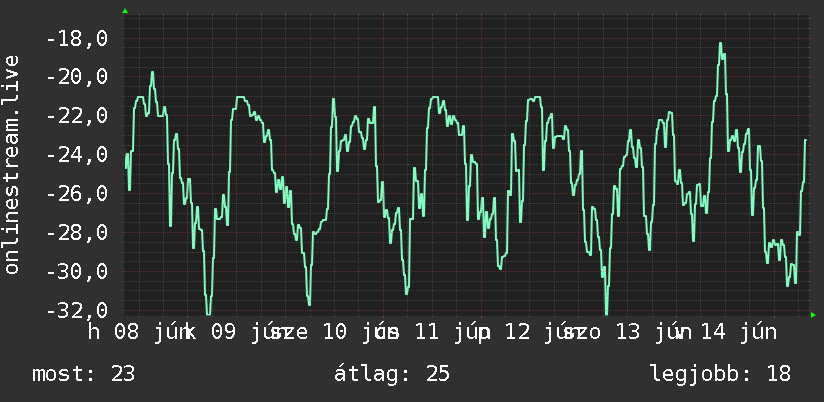Click the -24,0 y-axis label
Viewport: 824px width, 402px height.
[x=77, y=155]
